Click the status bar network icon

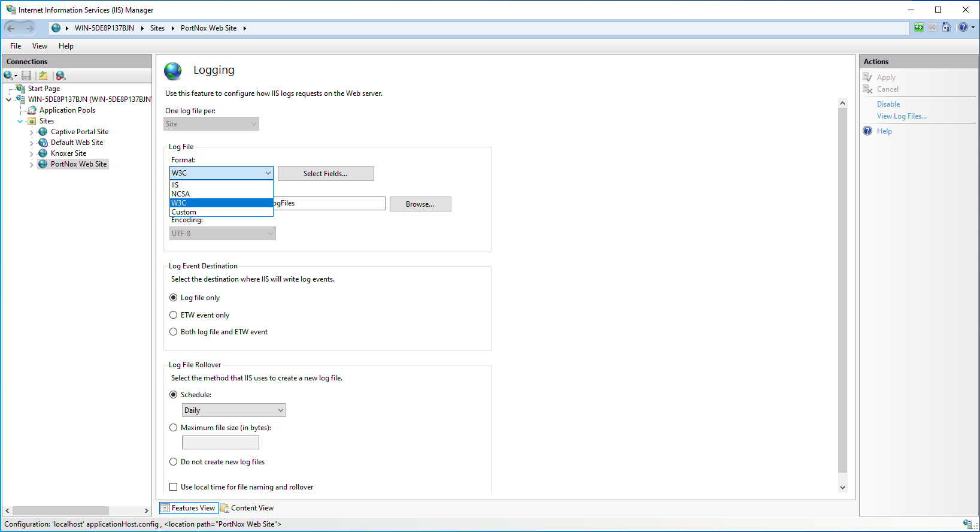tap(967, 524)
